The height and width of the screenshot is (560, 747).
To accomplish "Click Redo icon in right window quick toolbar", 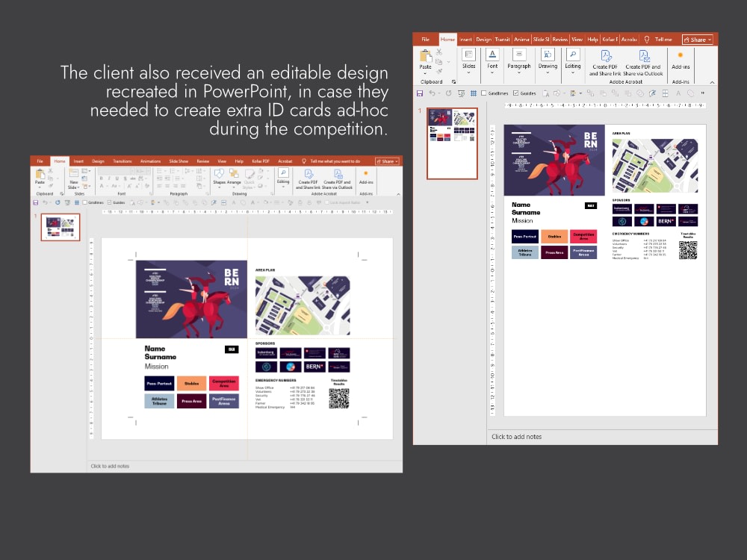I will [448, 93].
